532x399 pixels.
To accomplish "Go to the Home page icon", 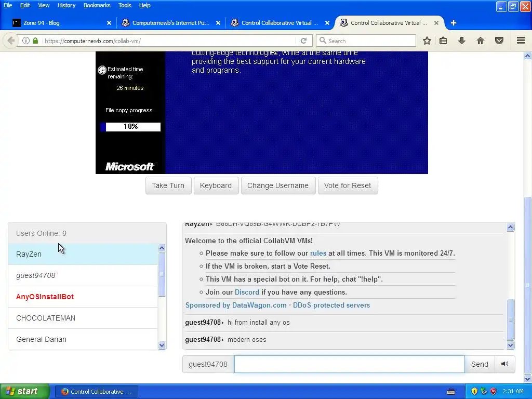I will [481, 41].
